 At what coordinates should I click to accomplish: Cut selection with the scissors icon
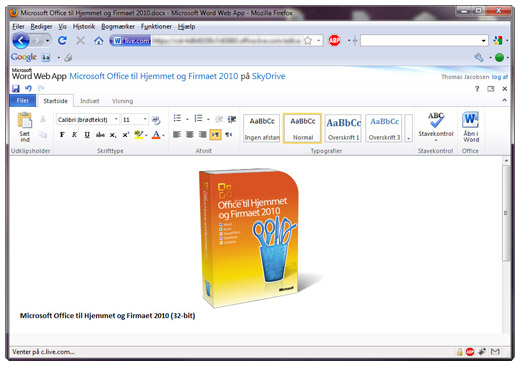(x=43, y=119)
